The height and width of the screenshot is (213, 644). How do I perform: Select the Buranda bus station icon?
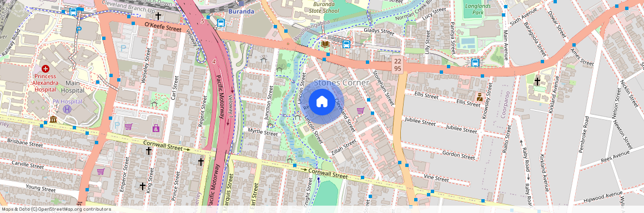coord(220,22)
